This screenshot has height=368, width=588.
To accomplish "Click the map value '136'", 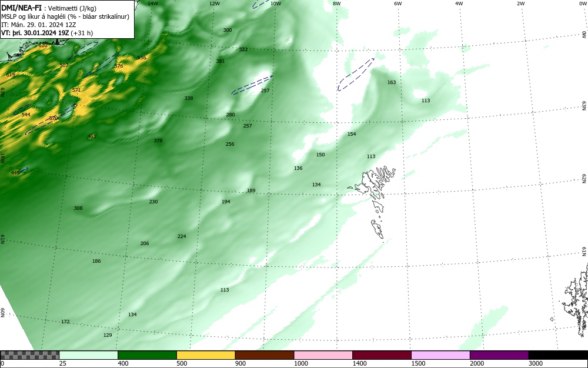I will [298, 168].
